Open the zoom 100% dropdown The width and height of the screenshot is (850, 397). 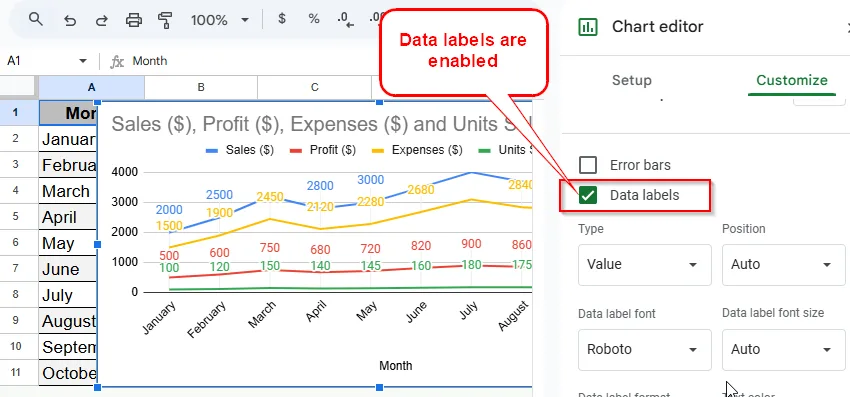(x=220, y=21)
